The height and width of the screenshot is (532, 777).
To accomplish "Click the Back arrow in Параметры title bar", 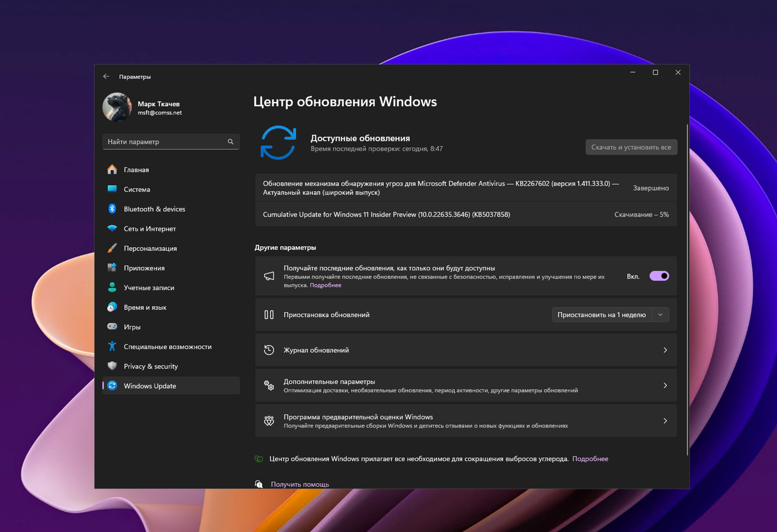I will (x=106, y=76).
